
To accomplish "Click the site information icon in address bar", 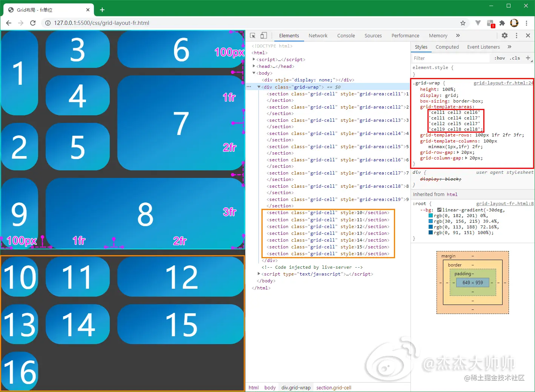I will [x=48, y=23].
